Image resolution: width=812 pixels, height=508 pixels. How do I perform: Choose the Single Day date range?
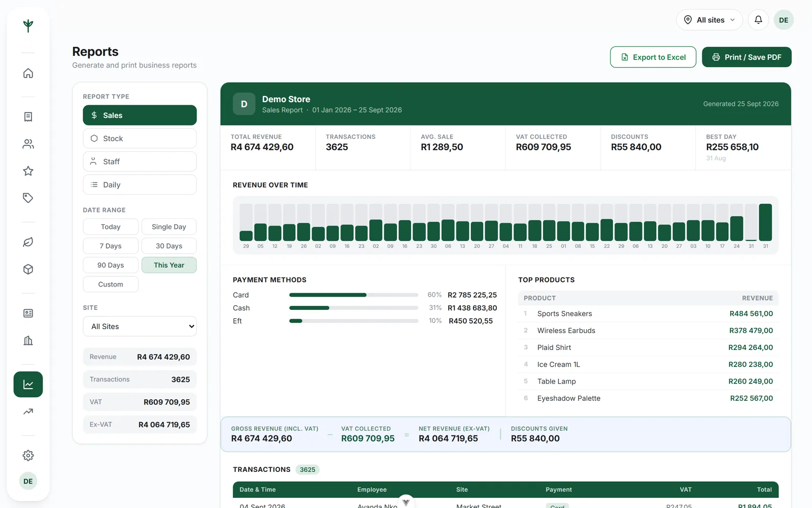[169, 227]
